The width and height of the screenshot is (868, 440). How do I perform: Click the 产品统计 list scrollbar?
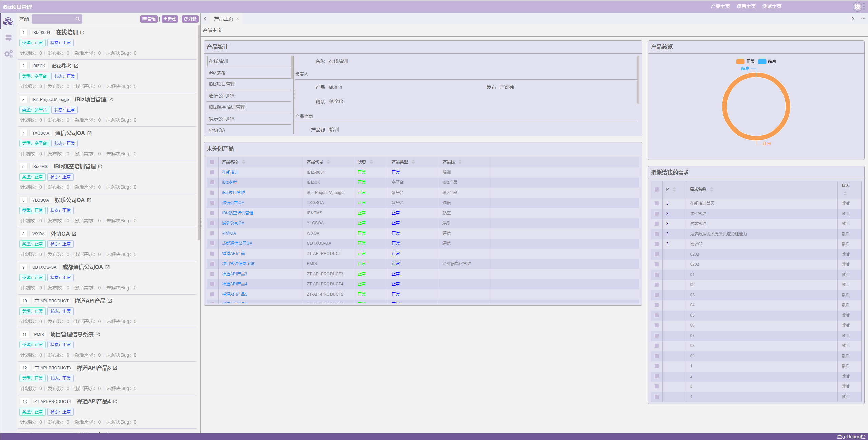pyautogui.click(x=293, y=67)
